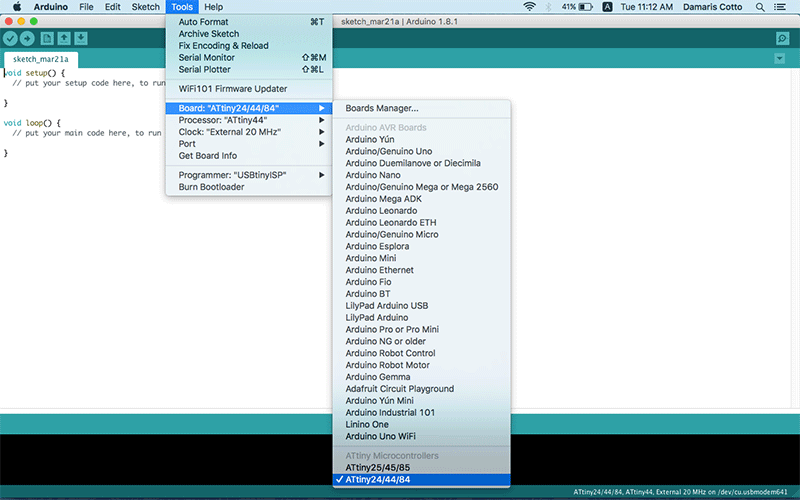Select Arduino Pro or Pro Mini
The image size is (800, 500).
(x=421, y=330)
